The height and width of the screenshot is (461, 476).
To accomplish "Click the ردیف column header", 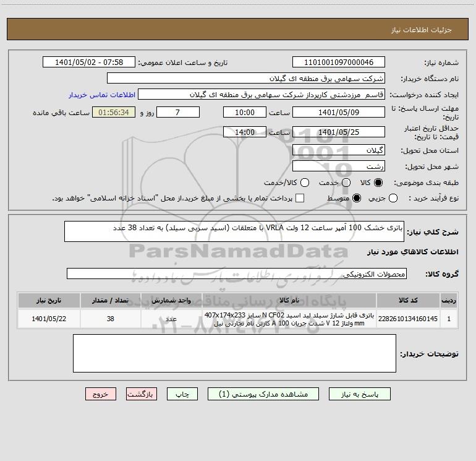I will point(449,300).
